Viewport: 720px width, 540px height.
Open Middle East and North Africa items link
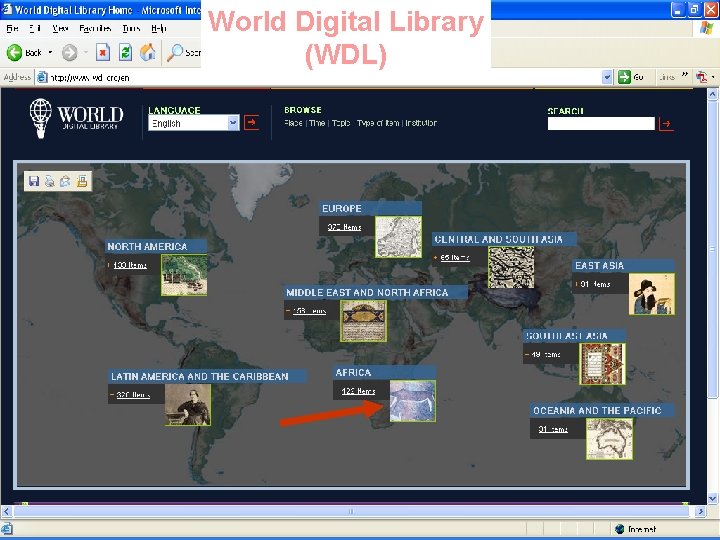(x=309, y=311)
